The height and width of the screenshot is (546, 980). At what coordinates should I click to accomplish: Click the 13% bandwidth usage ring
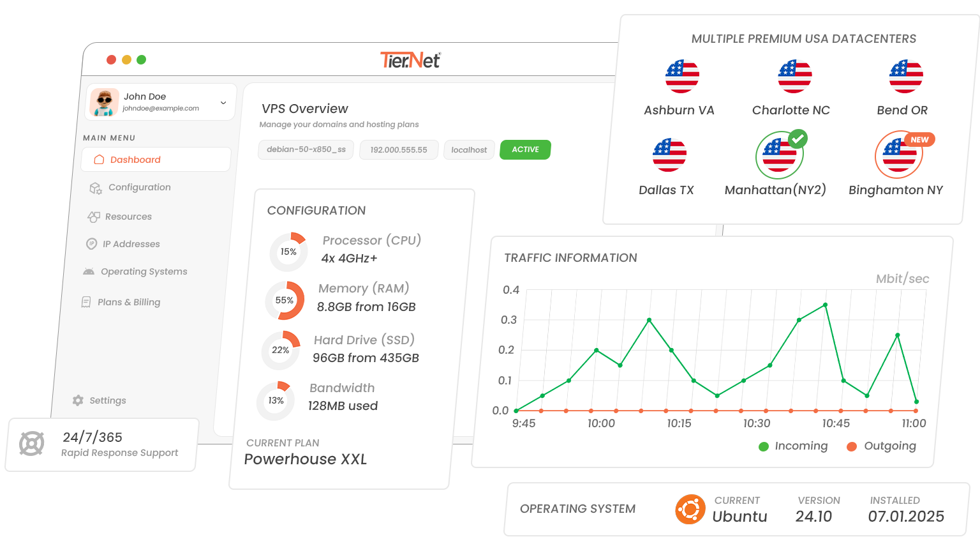click(x=276, y=400)
